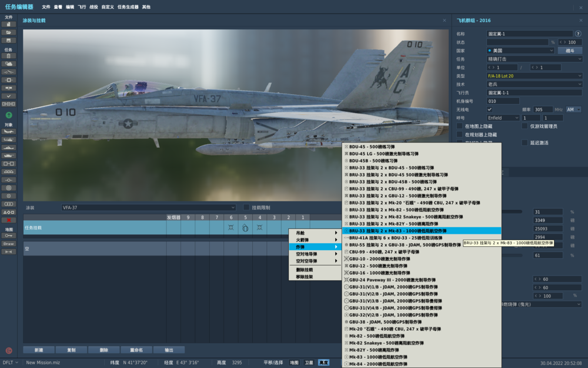Open the AM modulation dropdown
The height and width of the screenshot is (368, 588).
tap(573, 110)
